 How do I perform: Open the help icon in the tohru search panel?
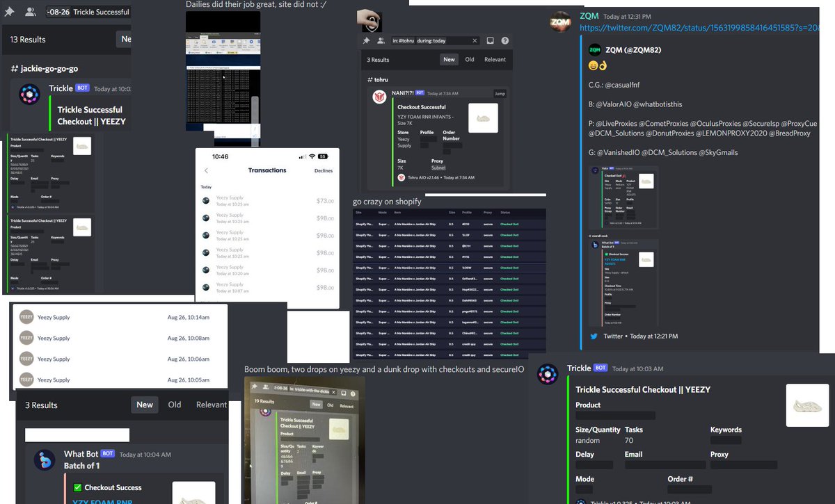click(505, 41)
